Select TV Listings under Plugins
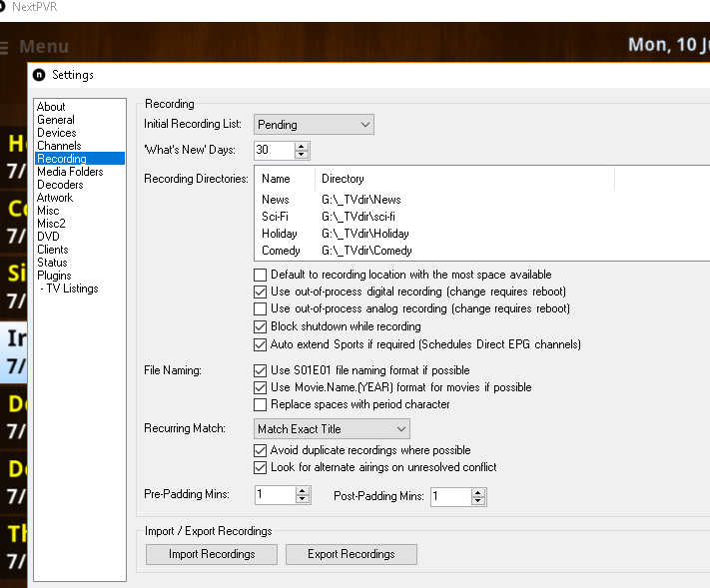This screenshot has width=710, height=588. click(69, 289)
